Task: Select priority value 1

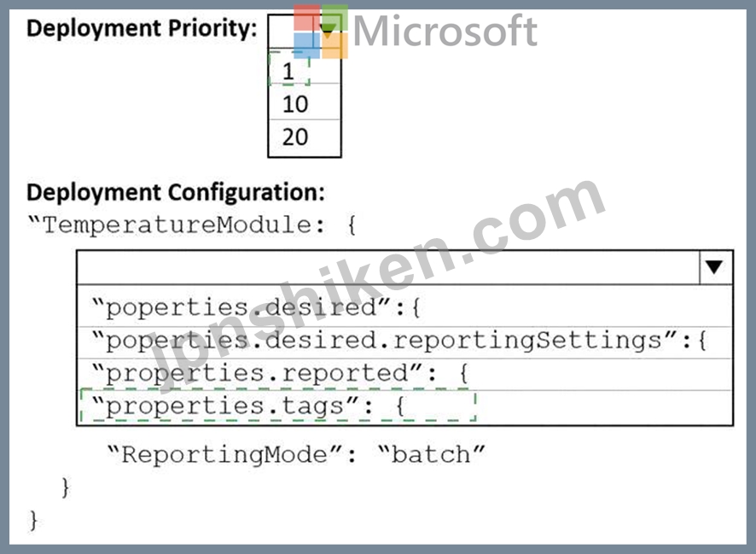Action: coord(305,72)
